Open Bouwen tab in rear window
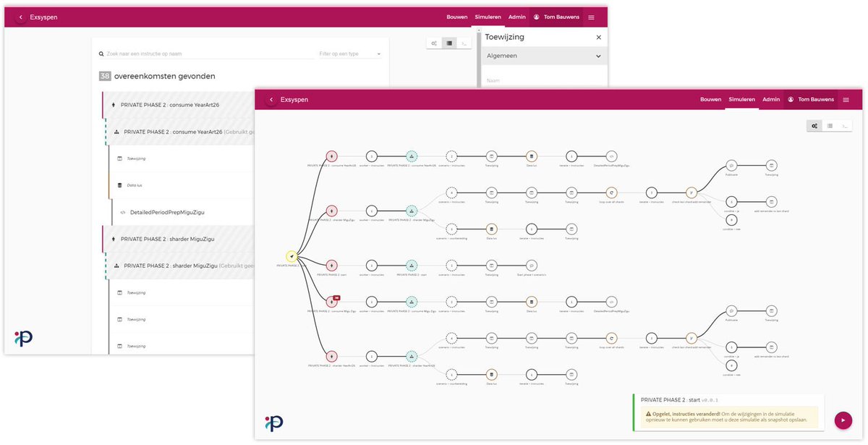868x445 pixels. [x=457, y=17]
